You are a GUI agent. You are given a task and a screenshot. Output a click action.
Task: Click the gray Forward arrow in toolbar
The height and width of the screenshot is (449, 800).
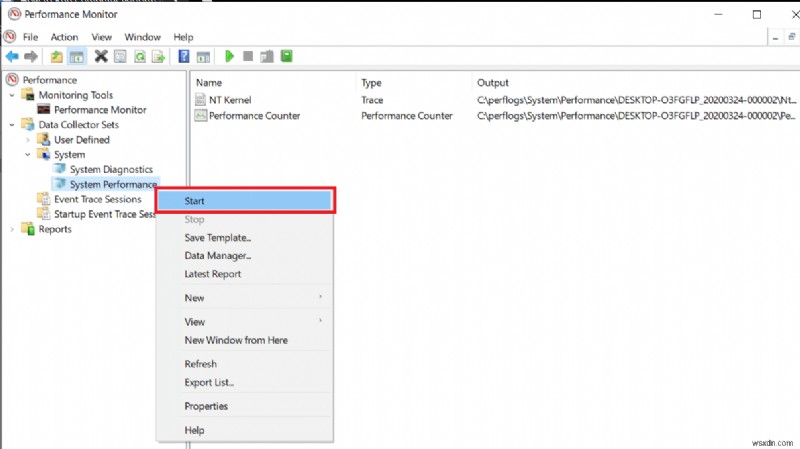click(x=31, y=57)
